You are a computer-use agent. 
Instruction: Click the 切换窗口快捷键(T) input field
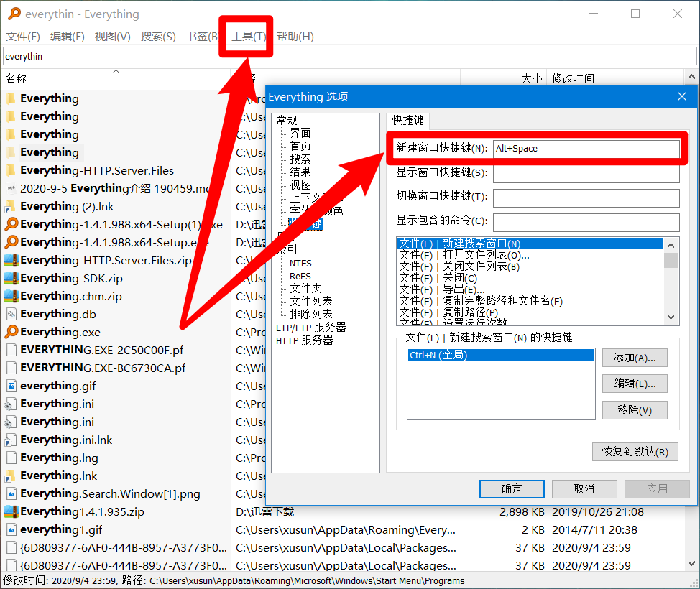[x=586, y=198]
